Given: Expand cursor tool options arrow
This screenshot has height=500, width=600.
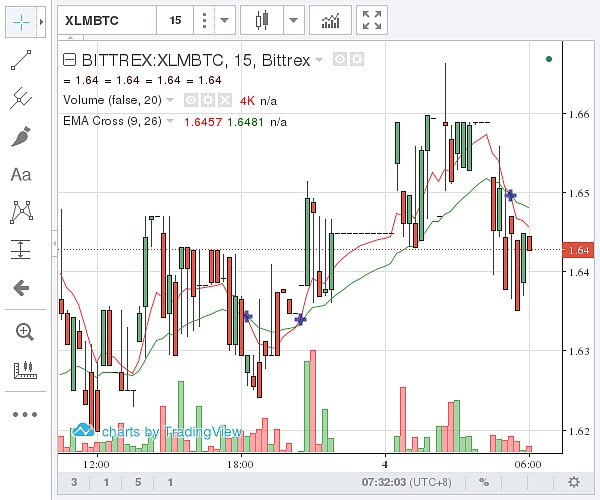Looking at the screenshot, I should [x=41, y=22].
